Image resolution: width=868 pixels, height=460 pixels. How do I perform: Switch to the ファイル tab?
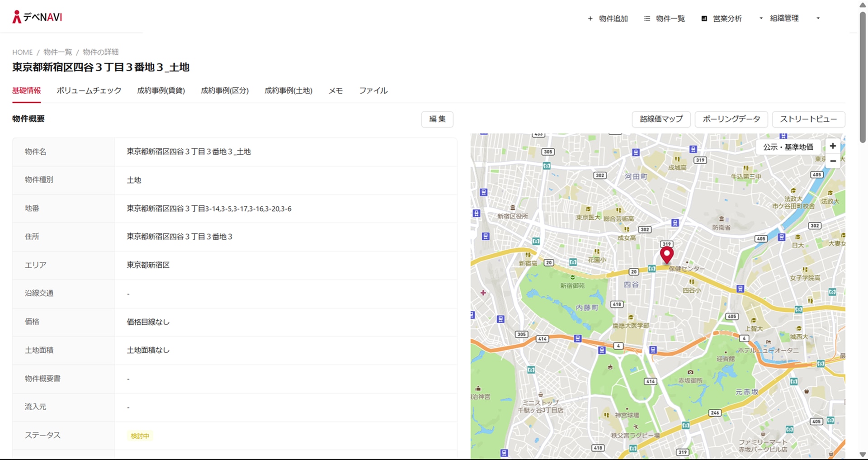pos(373,90)
